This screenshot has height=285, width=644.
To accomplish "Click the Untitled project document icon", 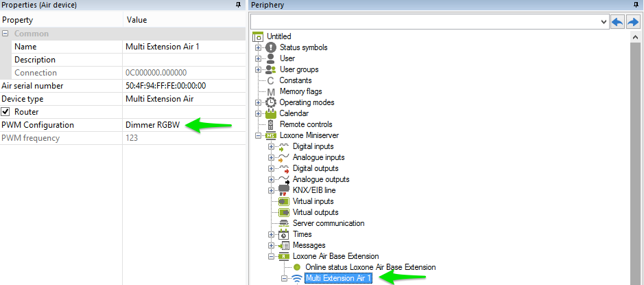I will pos(258,36).
